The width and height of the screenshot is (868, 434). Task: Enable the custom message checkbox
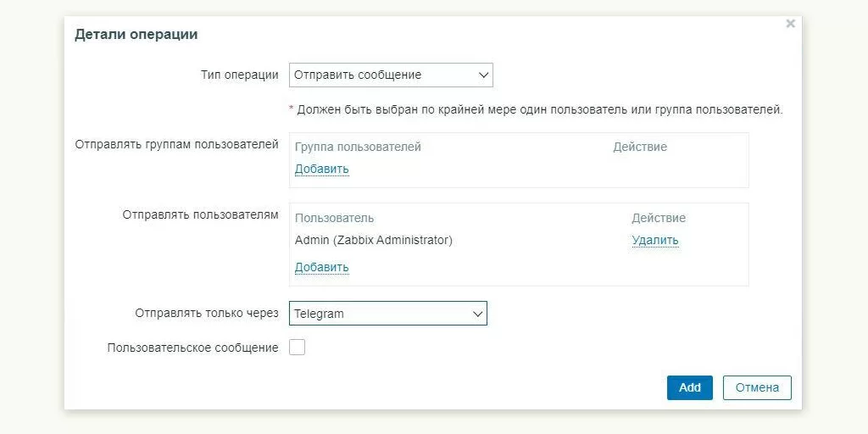pos(297,348)
